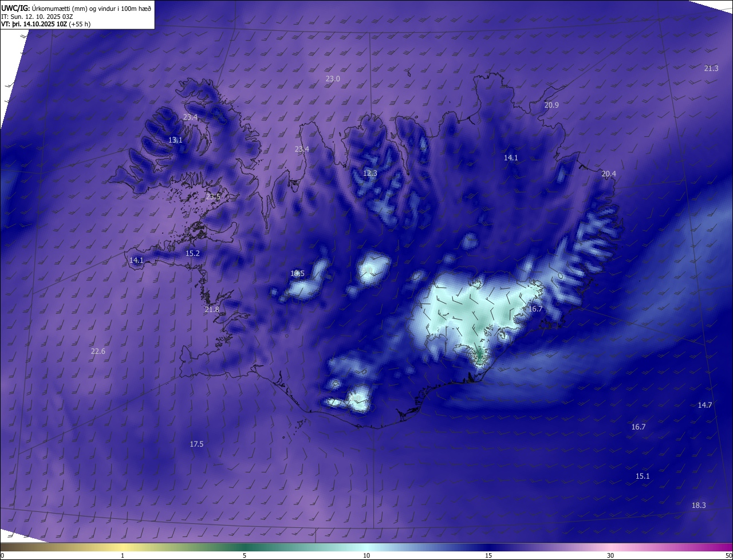
Task: Click the 23.0 wind value label
Action: 333,78
